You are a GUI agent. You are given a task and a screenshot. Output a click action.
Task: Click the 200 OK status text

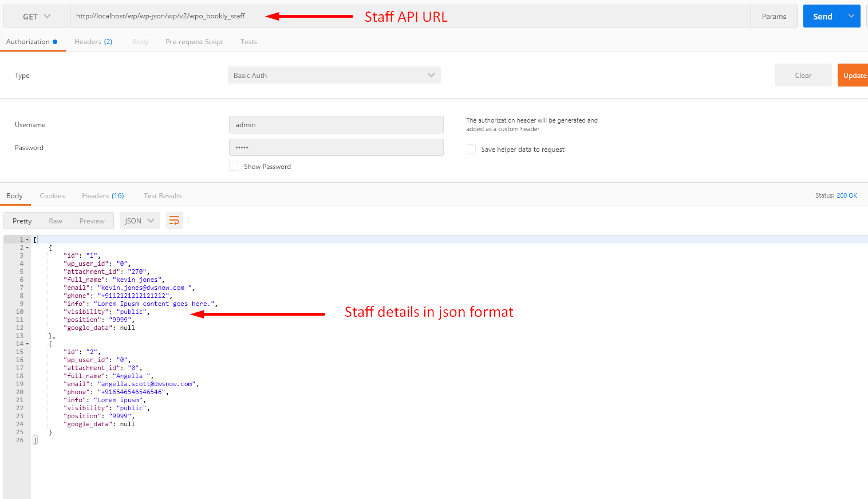[x=847, y=195]
